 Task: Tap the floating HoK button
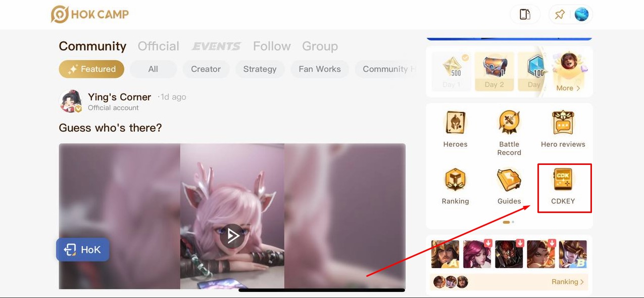(x=82, y=249)
